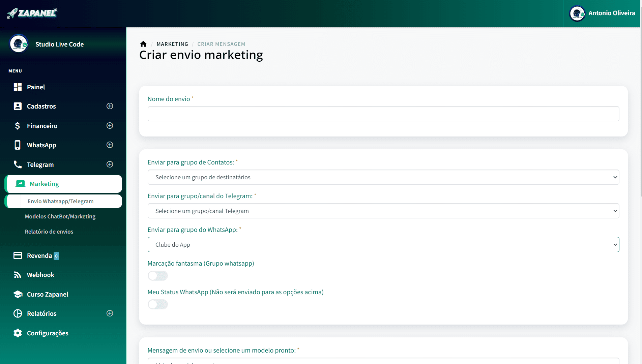Open contact group recipients dropdown
The width and height of the screenshot is (642, 364).
(383, 177)
